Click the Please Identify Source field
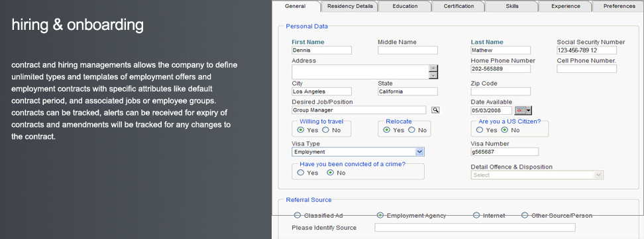This screenshot has height=239, width=644. (x=475, y=228)
